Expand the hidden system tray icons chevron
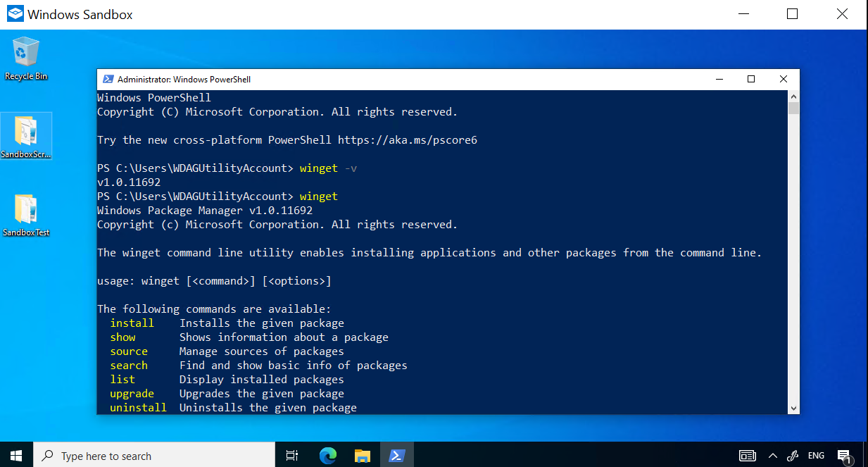The width and height of the screenshot is (868, 467). coord(772,456)
